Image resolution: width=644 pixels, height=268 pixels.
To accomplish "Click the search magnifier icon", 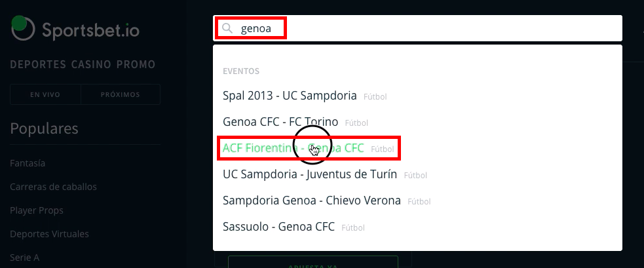I will 227,28.
